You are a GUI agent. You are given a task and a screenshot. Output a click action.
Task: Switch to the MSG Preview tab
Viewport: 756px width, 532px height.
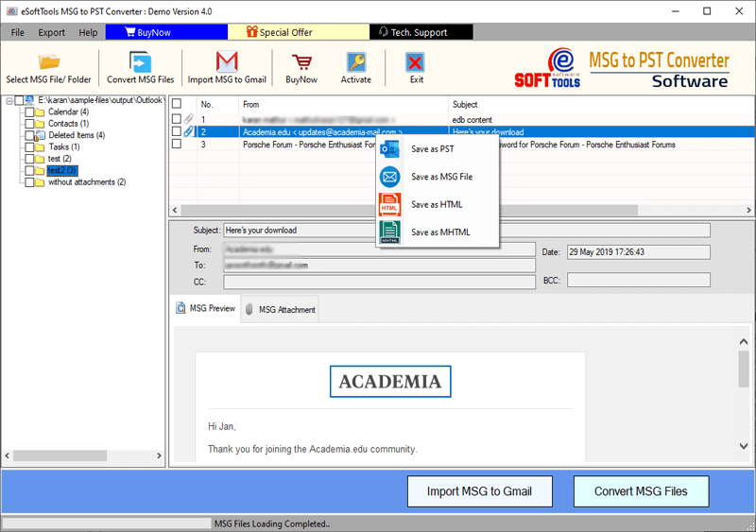click(x=206, y=309)
